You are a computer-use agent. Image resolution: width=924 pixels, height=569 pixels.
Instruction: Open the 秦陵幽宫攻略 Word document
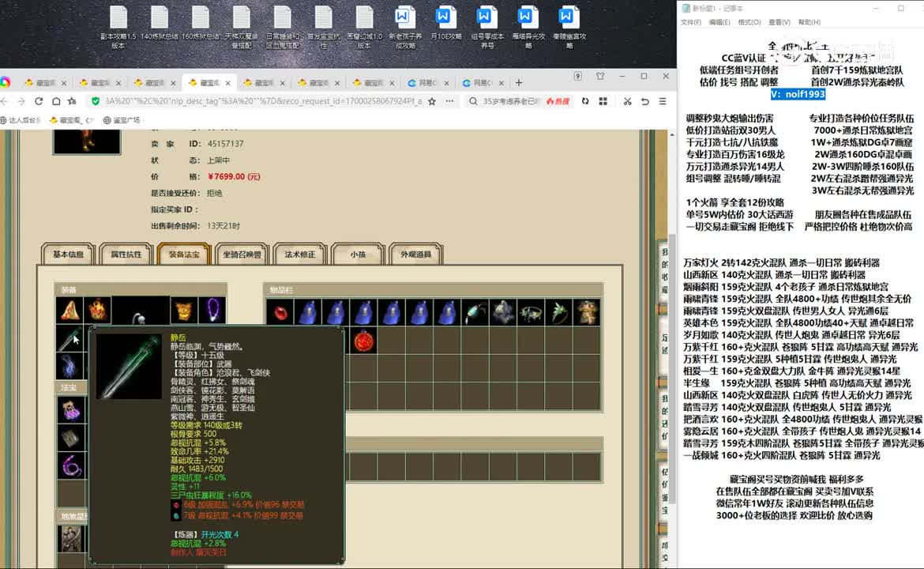click(569, 27)
